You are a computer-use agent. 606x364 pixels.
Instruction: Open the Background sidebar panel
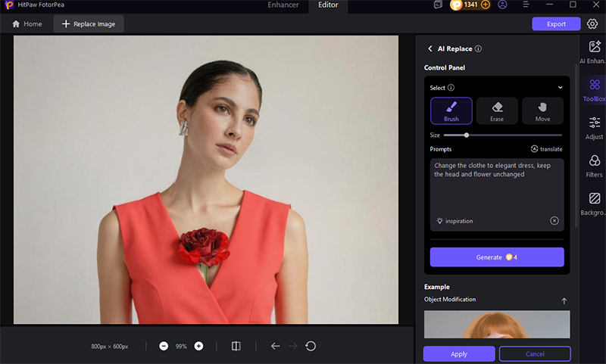595,203
